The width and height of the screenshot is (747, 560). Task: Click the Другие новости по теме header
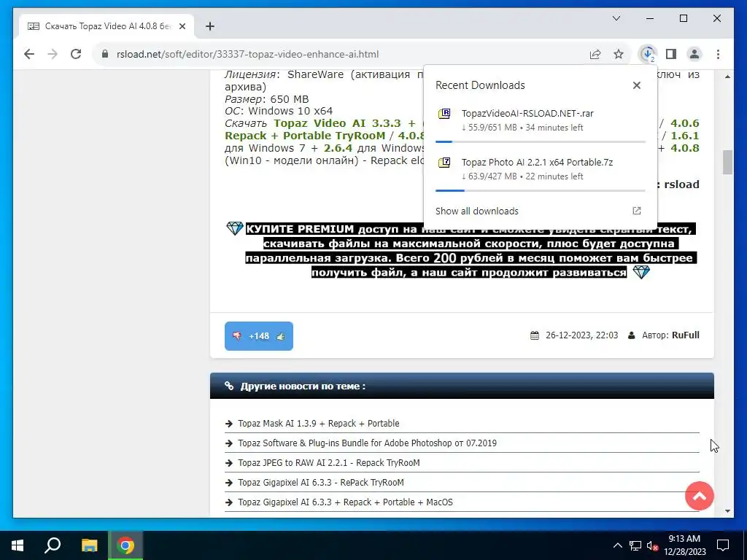point(303,386)
